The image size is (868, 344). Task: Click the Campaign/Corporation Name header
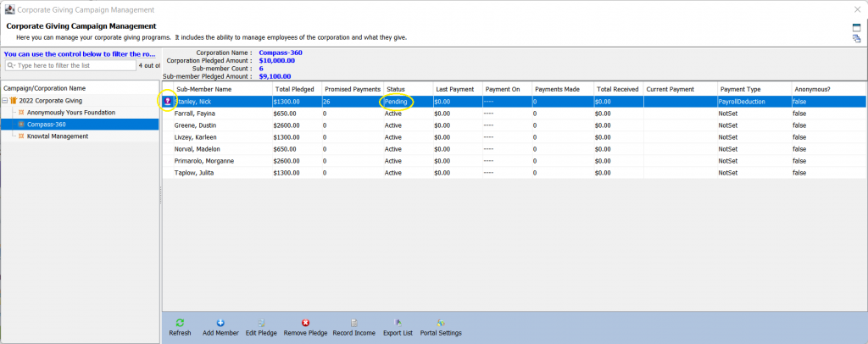[80, 88]
